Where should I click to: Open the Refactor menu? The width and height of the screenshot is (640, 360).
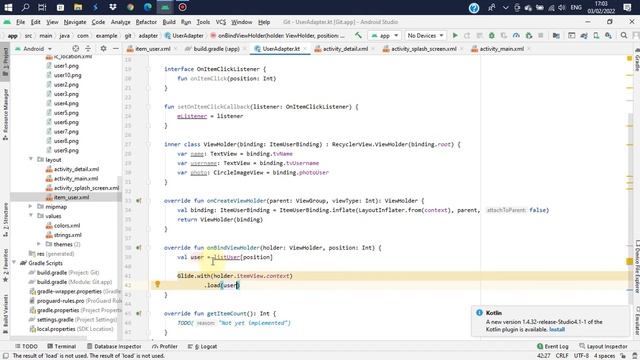click(146, 22)
